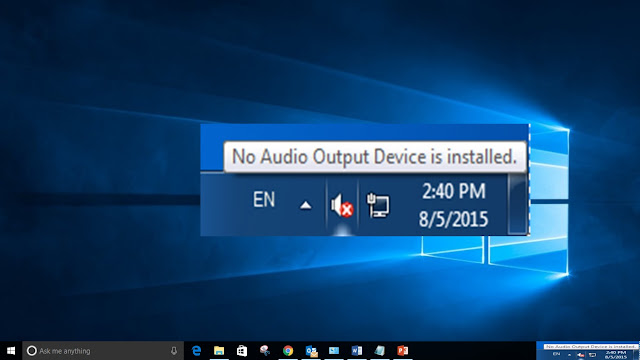This screenshot has height=360, width=640.
Task: Activate the Cortana microphone icon
Action: [x=174, y=351]
